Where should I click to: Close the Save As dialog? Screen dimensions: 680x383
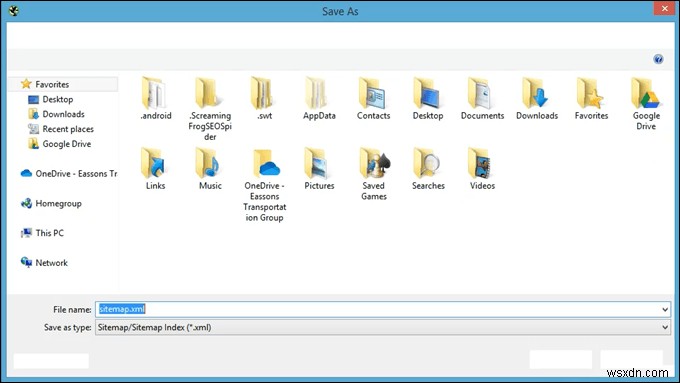pyautogui.click(x=664, y=9)
